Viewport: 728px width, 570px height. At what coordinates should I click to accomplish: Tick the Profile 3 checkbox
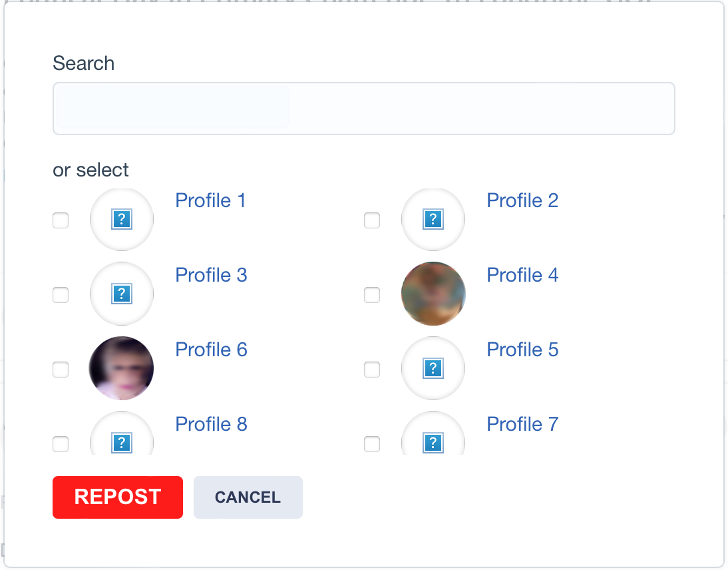(x=61, y=295)
